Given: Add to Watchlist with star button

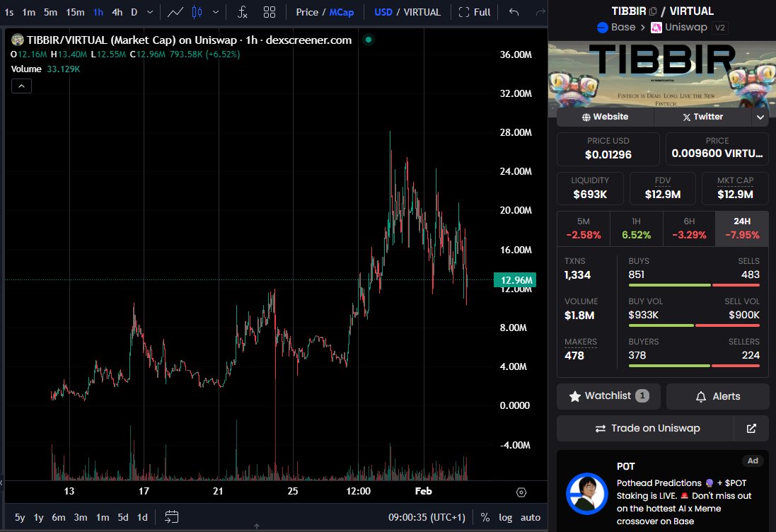Looking at the screenshot, I should pos(609,396).
